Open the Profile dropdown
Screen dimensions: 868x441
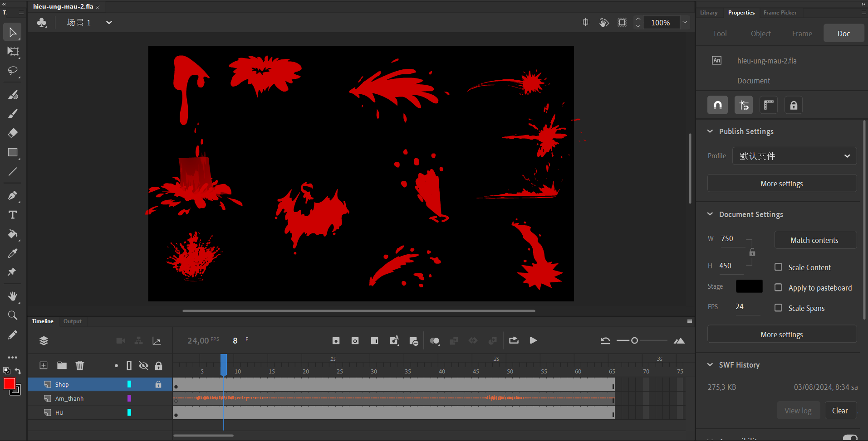tap(794, 156)
